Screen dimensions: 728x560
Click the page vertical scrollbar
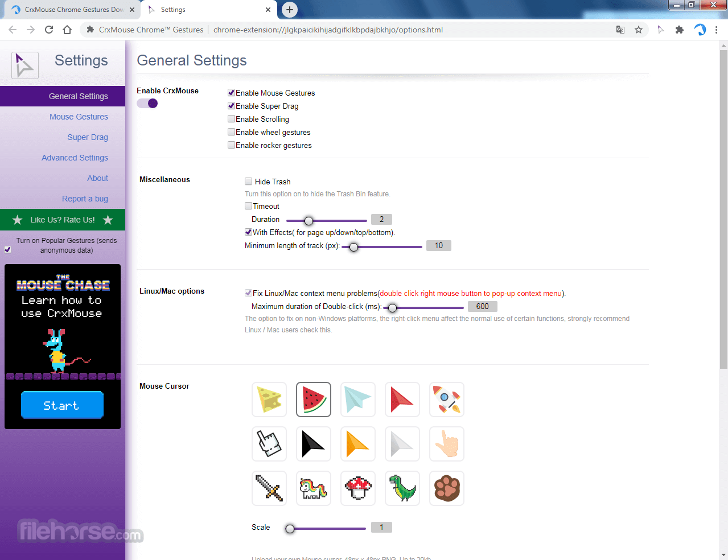(723, 209)
